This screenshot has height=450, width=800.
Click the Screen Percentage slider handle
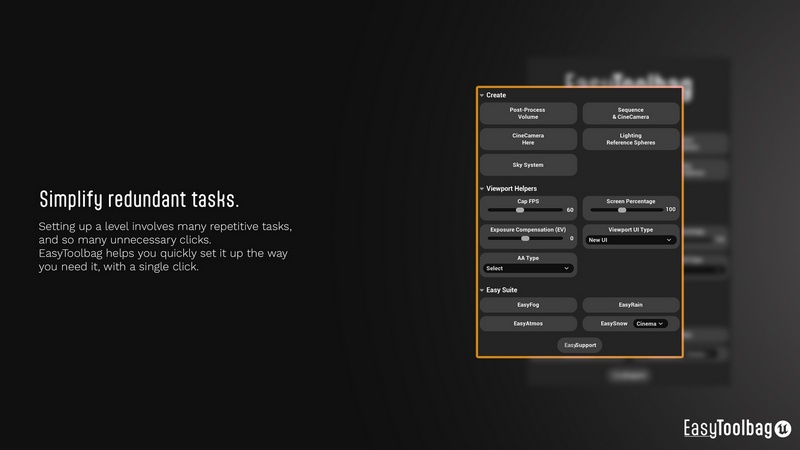pyautogui.click(x=622, y=210)
